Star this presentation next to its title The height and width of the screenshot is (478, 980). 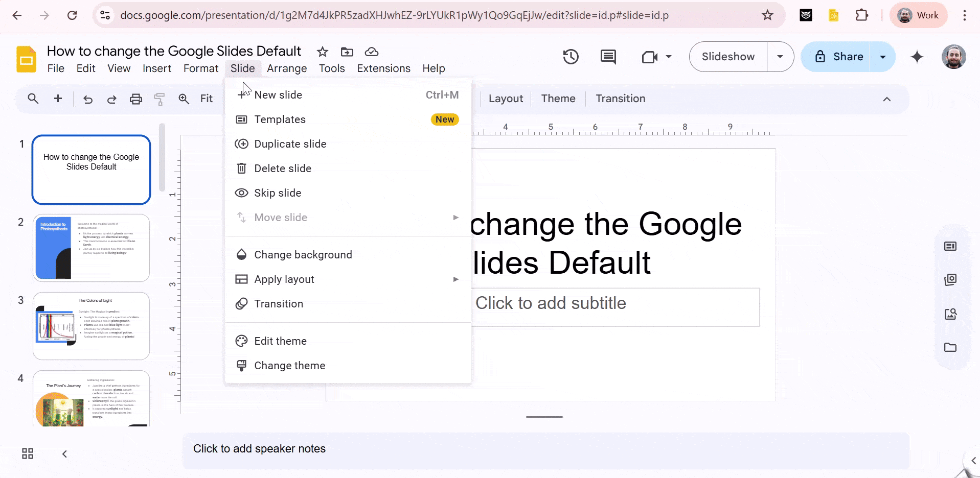[x=322, y=51]
